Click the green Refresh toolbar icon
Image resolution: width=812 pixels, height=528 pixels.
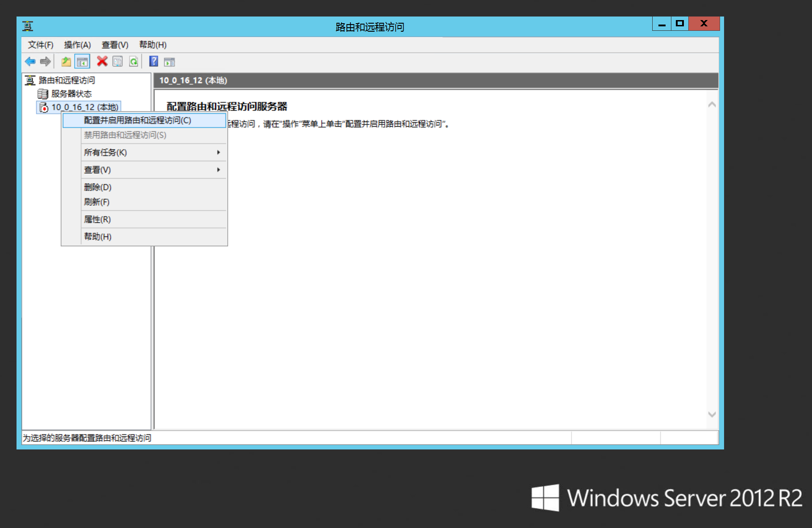133,62
